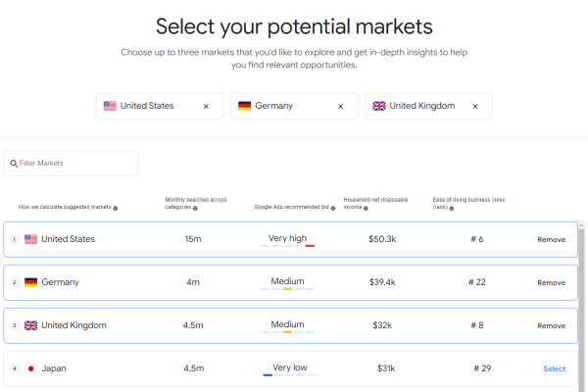The image size is (588, 392).
Task: Click the "$31k" income value
Action: pyautogui.click(x=386, y=368)
